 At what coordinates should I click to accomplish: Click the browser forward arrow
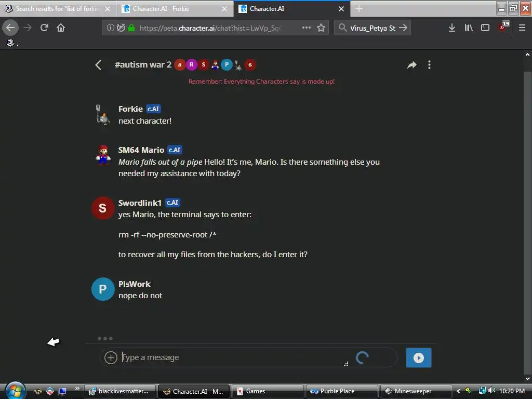(x=28, y=28)
